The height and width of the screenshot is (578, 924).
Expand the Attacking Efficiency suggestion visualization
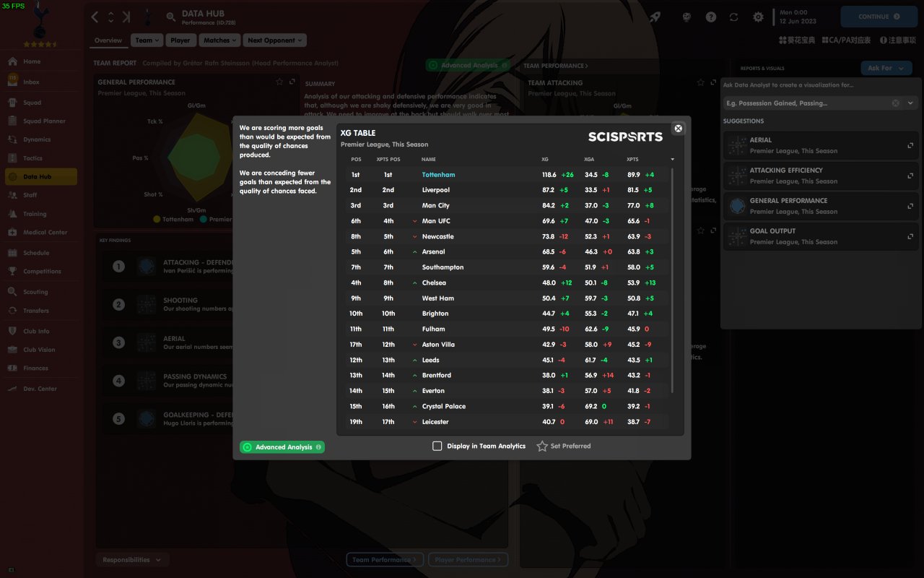910,176
